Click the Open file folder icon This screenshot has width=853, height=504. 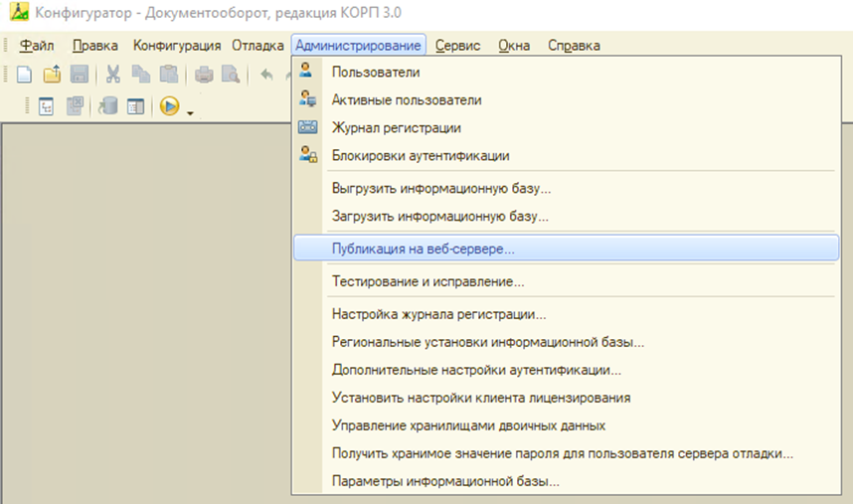(x=53, y=74)
